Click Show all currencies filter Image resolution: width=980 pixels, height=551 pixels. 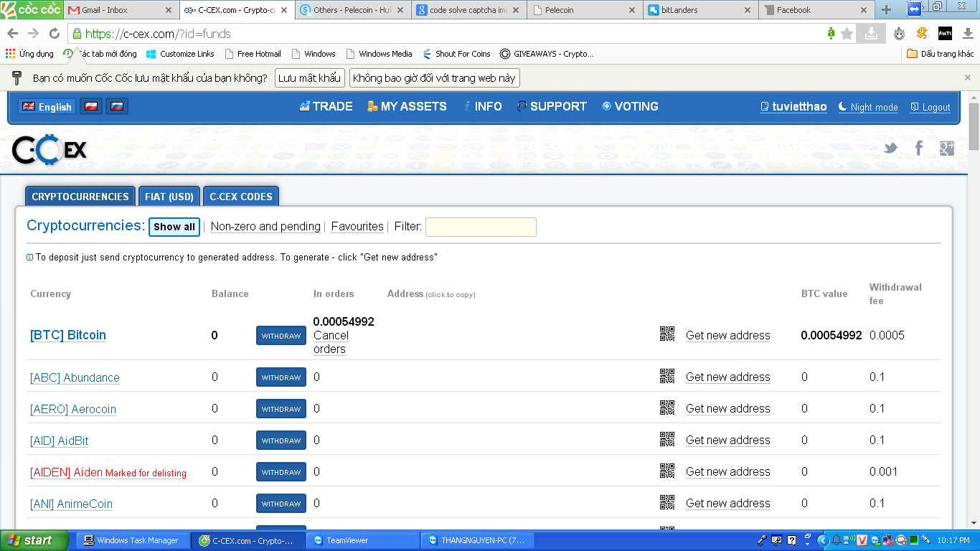click(x=174, y=227)
